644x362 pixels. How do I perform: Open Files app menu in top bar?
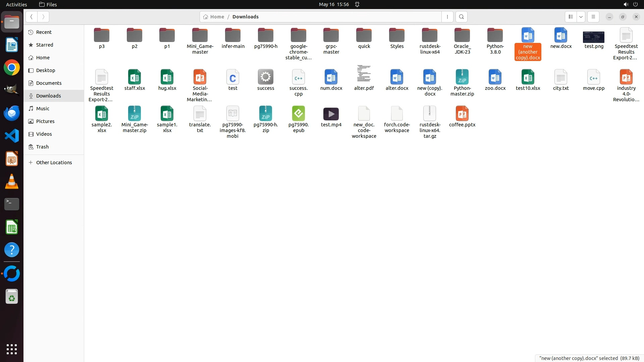[48, 4]
